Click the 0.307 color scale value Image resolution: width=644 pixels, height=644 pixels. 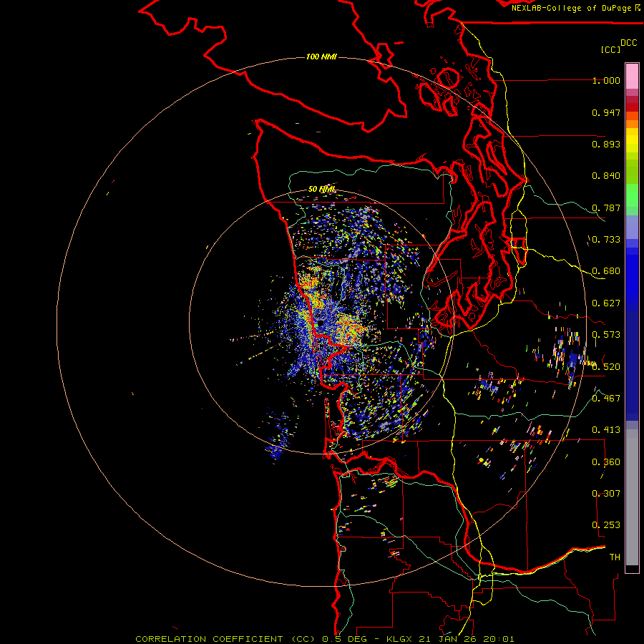click(x=606, y=493)
